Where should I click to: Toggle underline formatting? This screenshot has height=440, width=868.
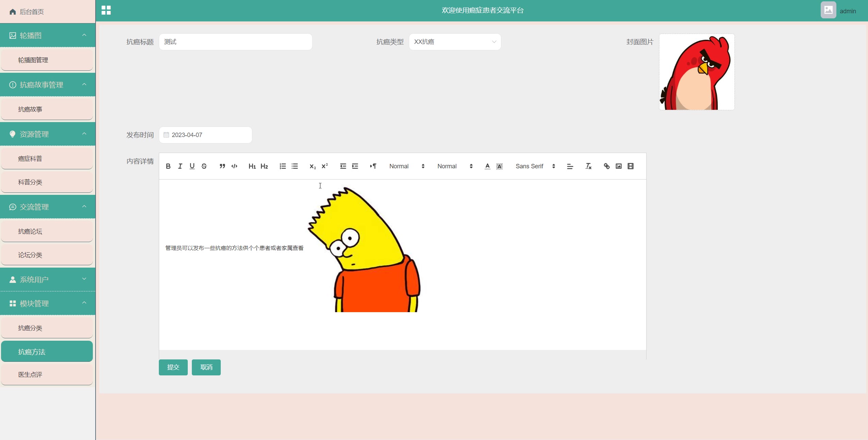click(192, 166)
